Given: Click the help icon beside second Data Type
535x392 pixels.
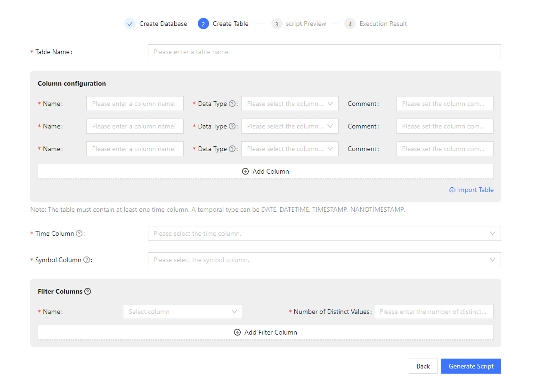Looking at the screenshot, I should coord(232,127).
